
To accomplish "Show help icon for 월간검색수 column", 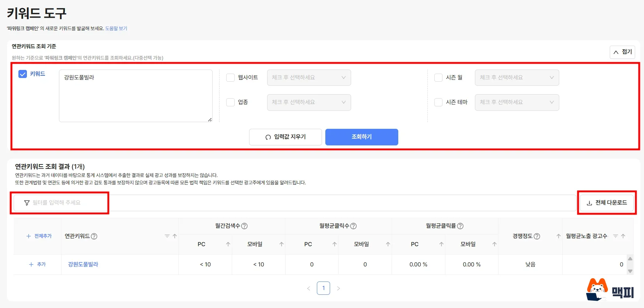I will 244,226.
